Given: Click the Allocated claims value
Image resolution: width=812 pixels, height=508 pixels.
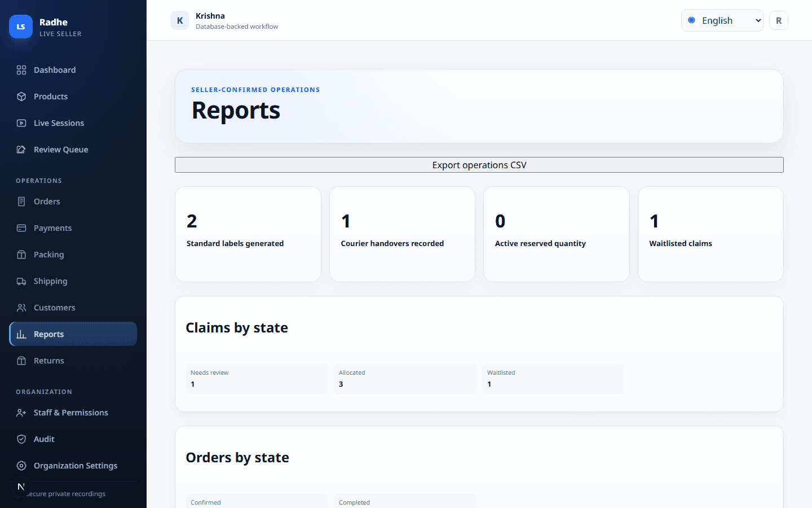Looking at the screenshot, I should click(x=341, y=384).
